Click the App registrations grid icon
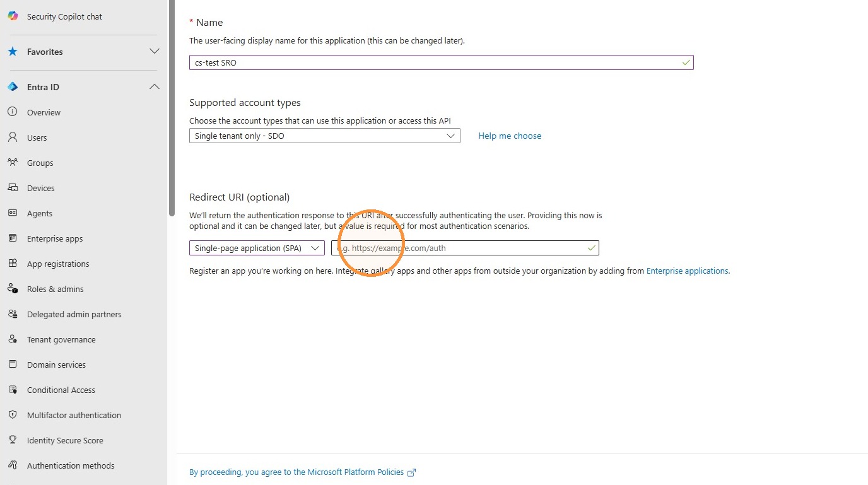This screenshot has width=868, height=485. (13, 264)
